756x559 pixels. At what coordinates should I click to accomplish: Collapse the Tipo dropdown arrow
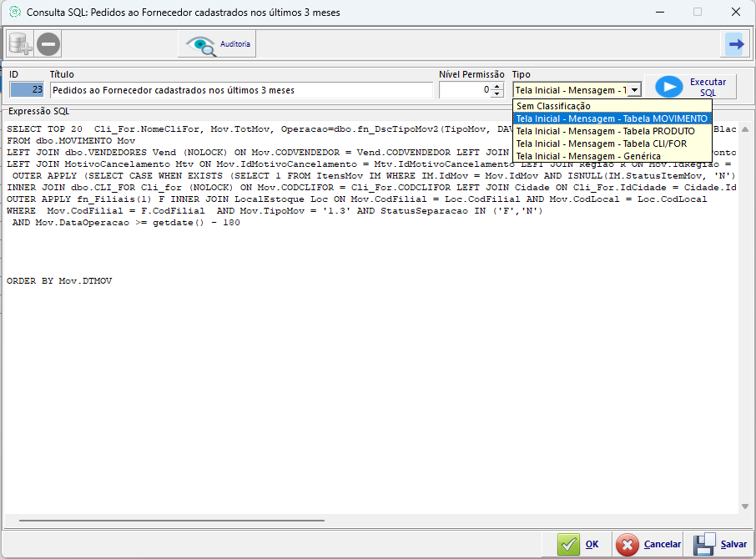(x=634, y=90)
